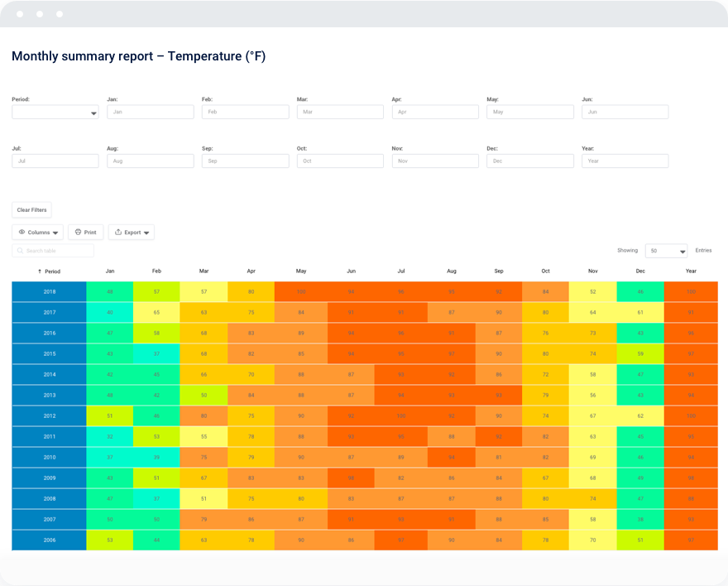This screenshot has width=728, height=586.
Task: Click the May 100 cell in 2018 row
Action: [301, 291]
